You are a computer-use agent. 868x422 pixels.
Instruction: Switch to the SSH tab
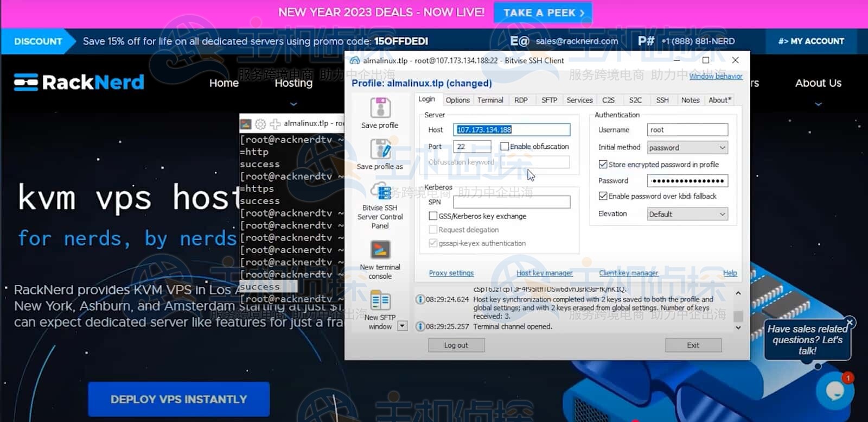[662, 100]
